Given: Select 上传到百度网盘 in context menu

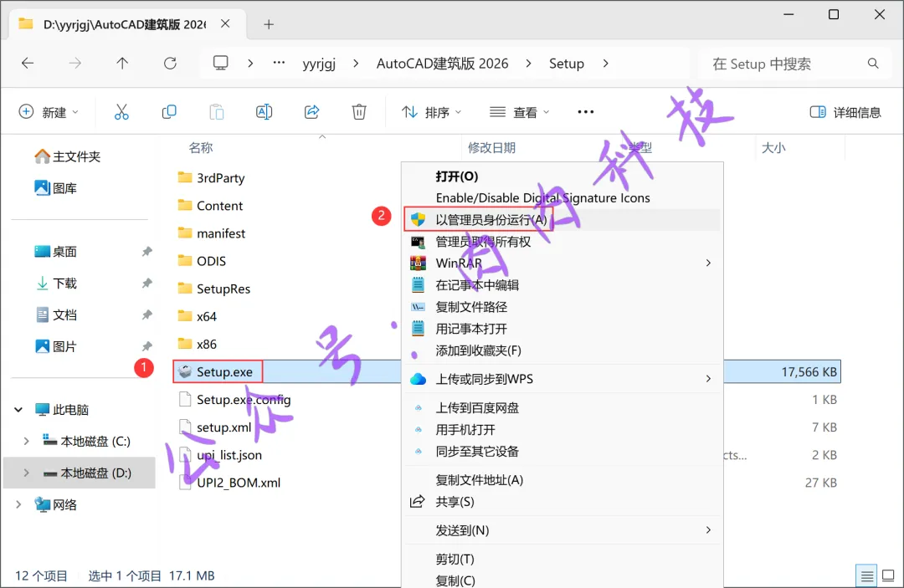Looking at the screenshot, I should pos(562,407).
